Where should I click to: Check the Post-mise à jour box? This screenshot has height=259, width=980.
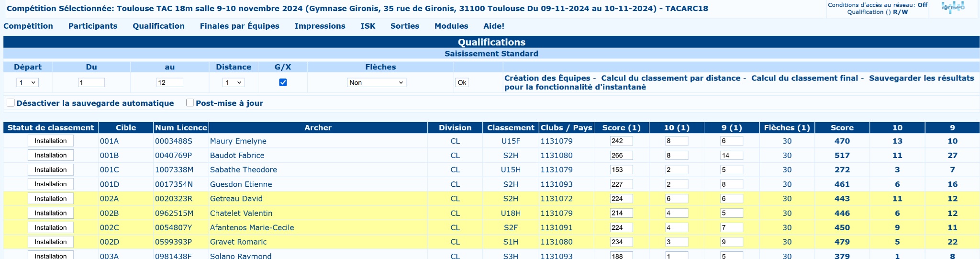point(190,102)
